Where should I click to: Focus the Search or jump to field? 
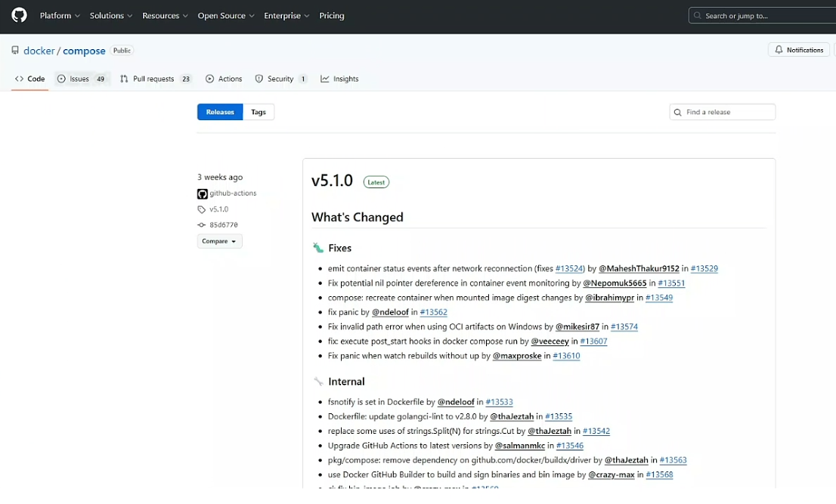click(x=763, y=15)
